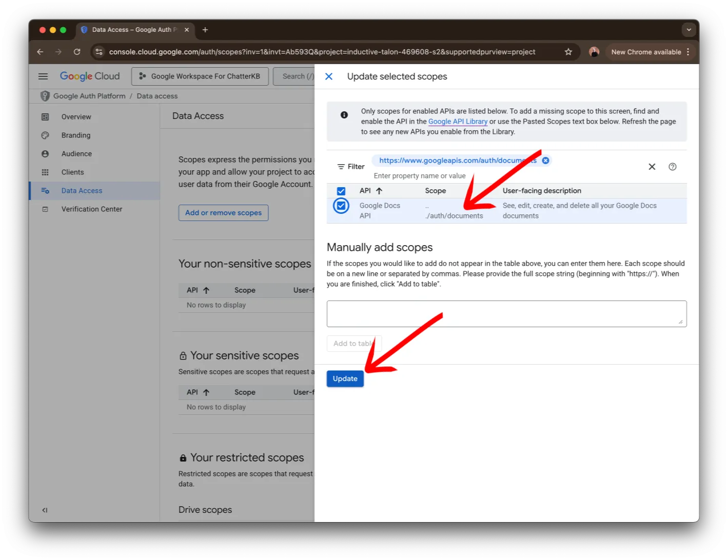728x560 pixels.
Task: Click the Google Auth Platform shield icon
Action: (x=45, y=96)
